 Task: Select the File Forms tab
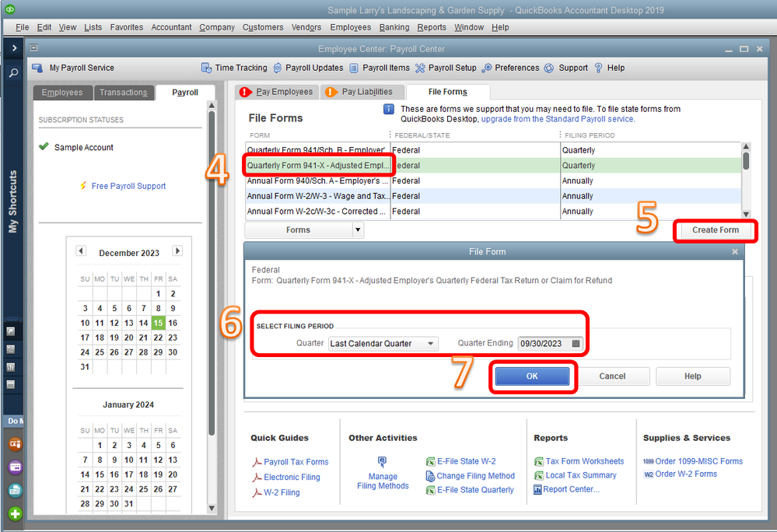click(448, 92)
